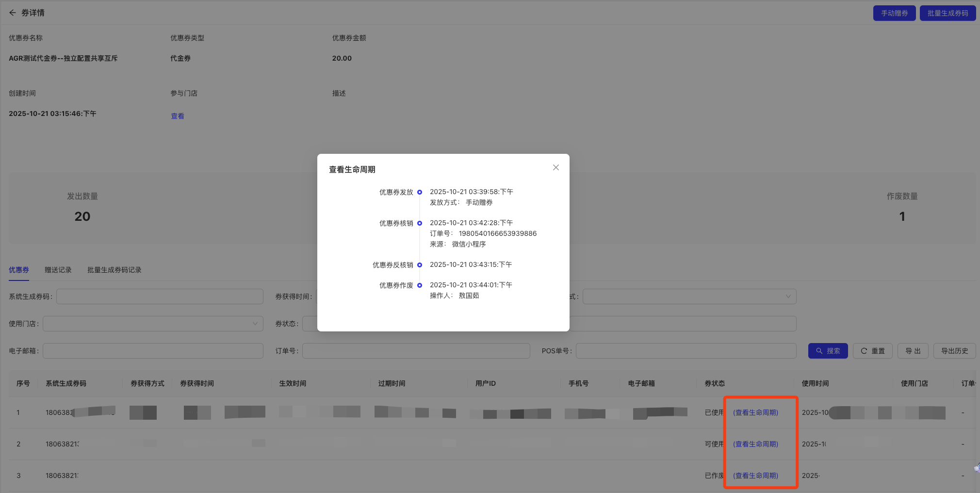The width and height of the screenshot is (980, 493).
Task: Click 查看 link under 参与门店
Action: [178, 116]
